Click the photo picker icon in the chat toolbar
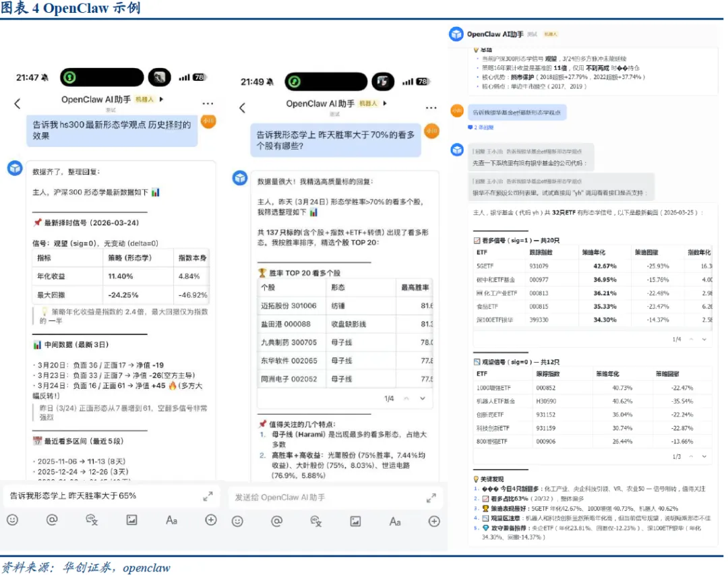This screenshot has width=728, height=575. (x=131, y=519)
